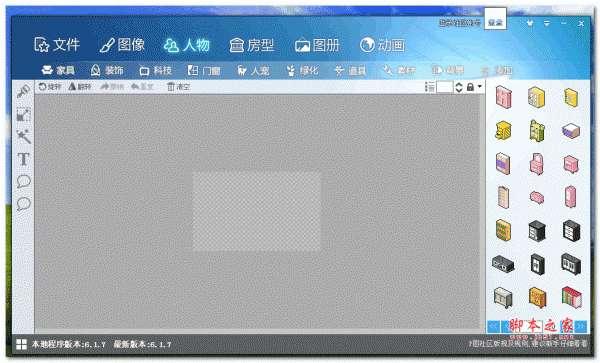Pick the narrow black wardrobe
600x363 pixels.
pyautogui.click(x=537, y=264)
